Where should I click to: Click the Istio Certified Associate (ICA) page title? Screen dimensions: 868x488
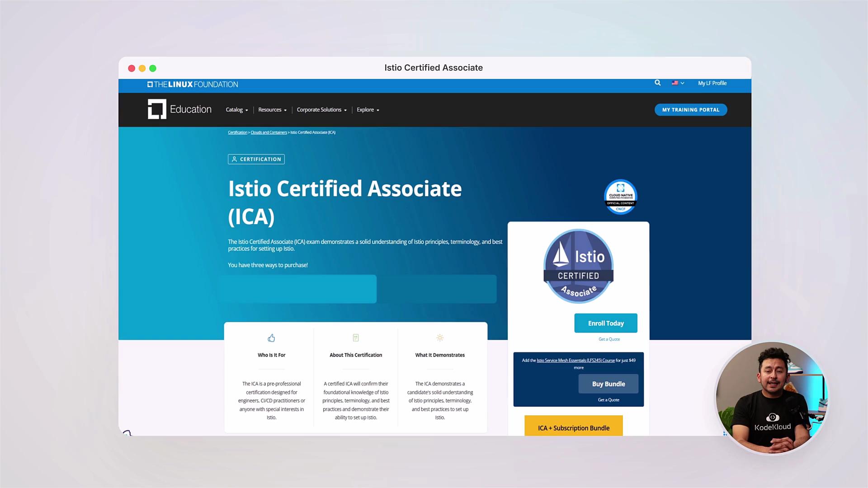[x=345, y=202]
